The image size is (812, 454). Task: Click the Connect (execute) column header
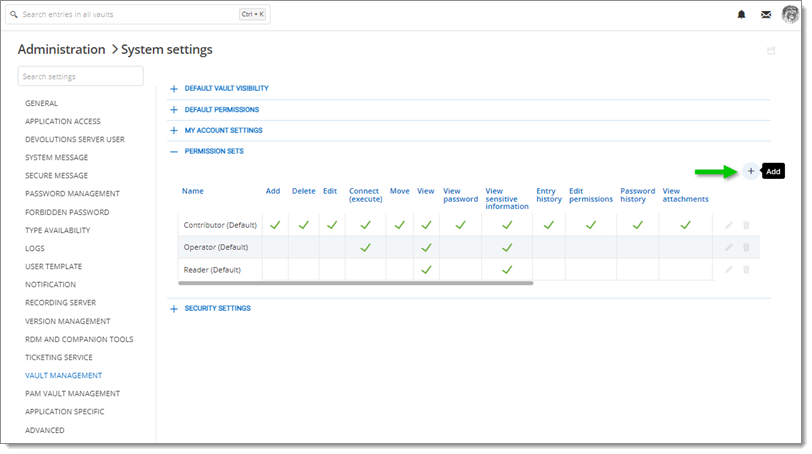point(366,195)
